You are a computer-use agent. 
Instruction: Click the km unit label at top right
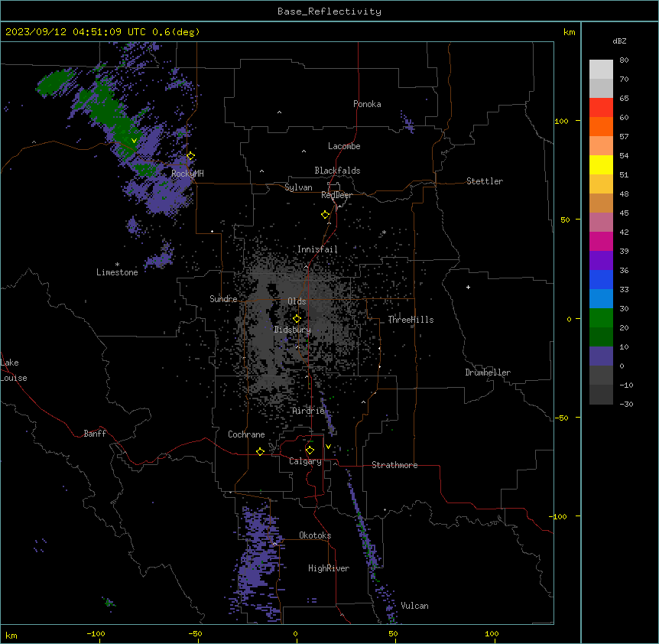point(569,32)
